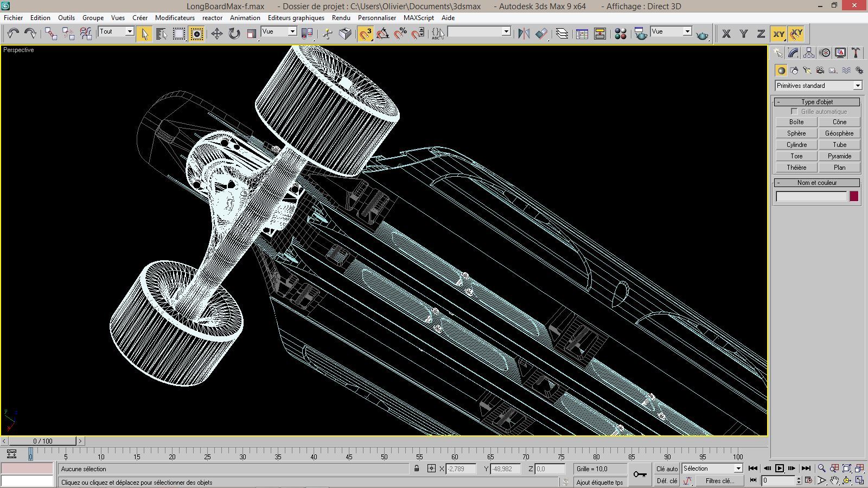The width and height of the screenshot is (868, 488).
Task: Open the Layer Manager icon
Action: pos(562,33)
